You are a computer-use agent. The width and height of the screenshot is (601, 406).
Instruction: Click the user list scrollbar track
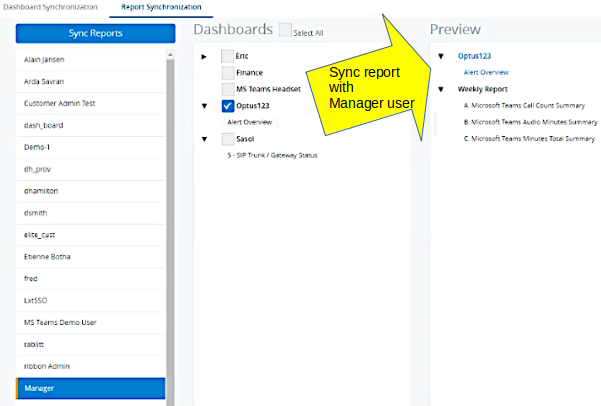point(170,230)
